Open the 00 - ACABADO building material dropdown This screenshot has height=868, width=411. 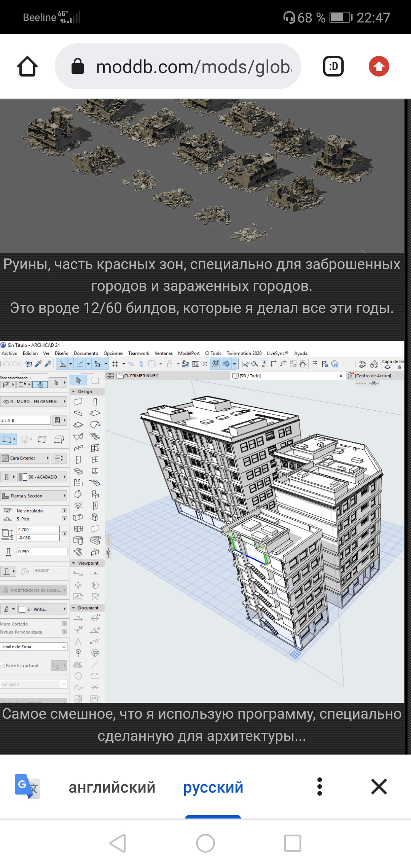click(42, 477)
